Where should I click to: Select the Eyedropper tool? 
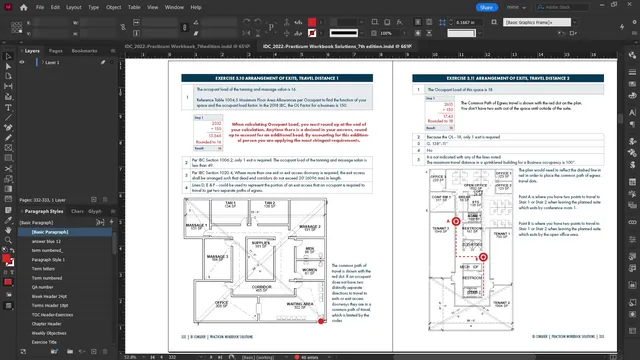point(8,220)
